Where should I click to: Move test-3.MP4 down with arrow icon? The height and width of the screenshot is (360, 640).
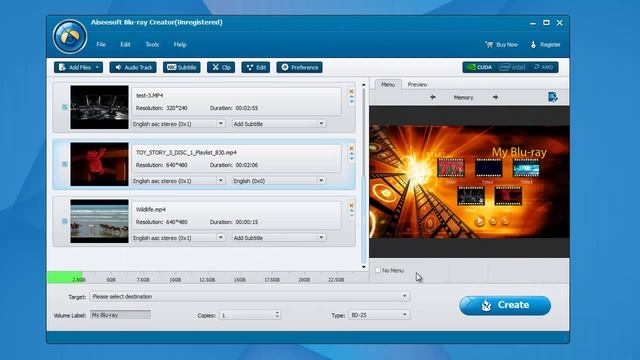tap(351, 101)
